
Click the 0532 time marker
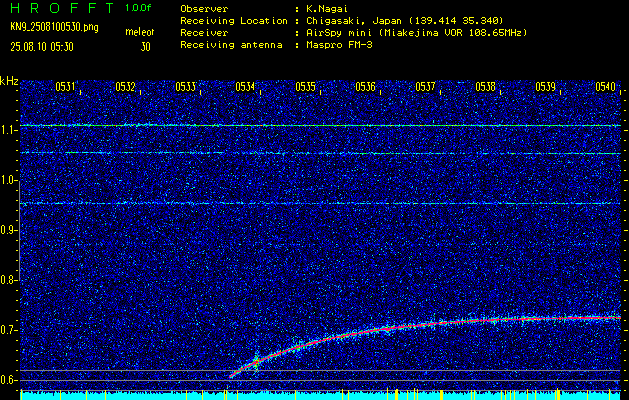click(x=125, y=87)
